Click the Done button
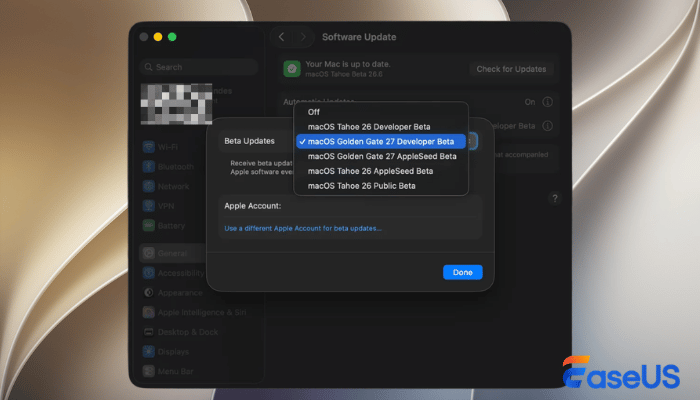 tap(462, 272)
